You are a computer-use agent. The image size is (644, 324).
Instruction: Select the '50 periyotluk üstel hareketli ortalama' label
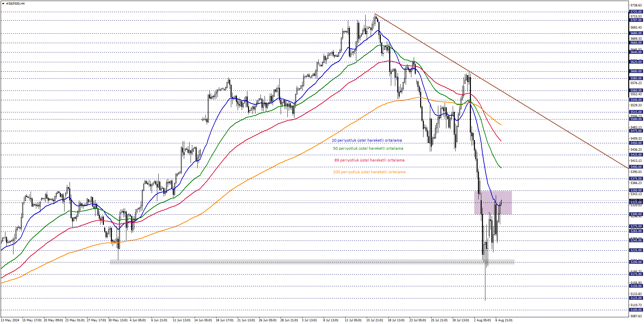coord(368,148)
